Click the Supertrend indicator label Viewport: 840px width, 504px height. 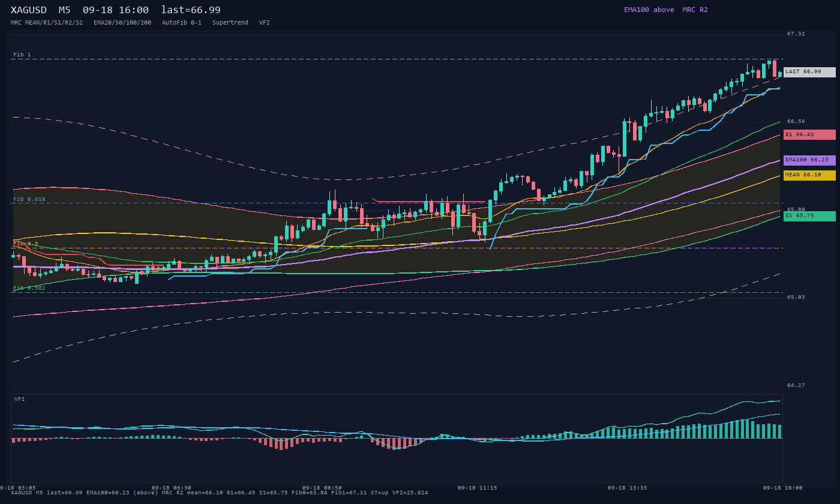point(230,23)
